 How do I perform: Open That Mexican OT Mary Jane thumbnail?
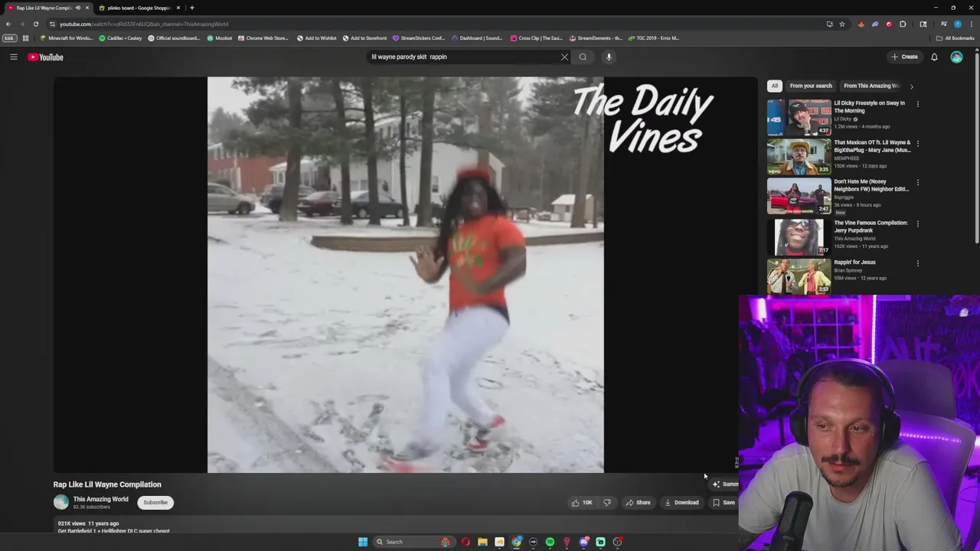click(799, 156)
